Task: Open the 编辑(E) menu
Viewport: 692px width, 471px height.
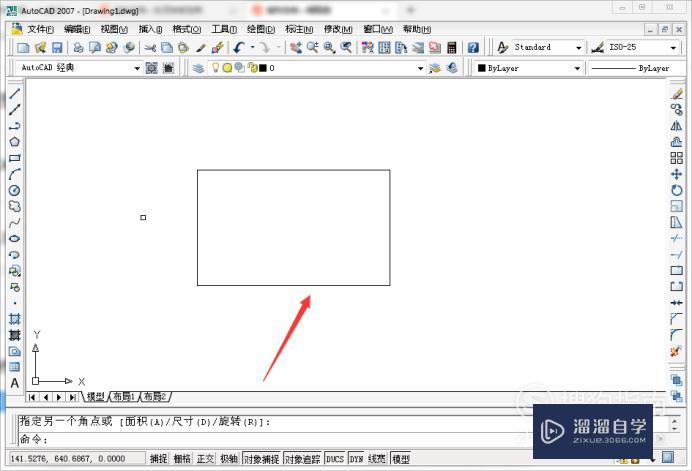Action: point(77,29)
